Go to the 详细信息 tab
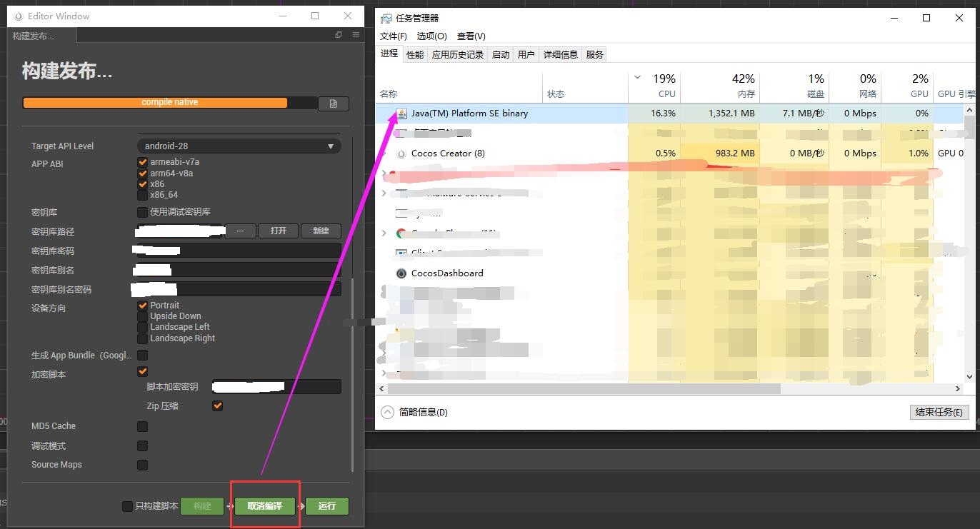The width and height of the screenshot is (980, 529). point(561,55)
